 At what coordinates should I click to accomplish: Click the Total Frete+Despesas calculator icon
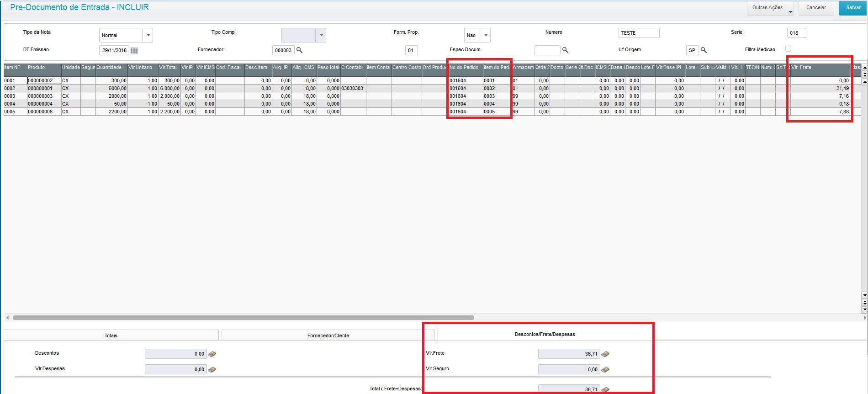[605, 389]
